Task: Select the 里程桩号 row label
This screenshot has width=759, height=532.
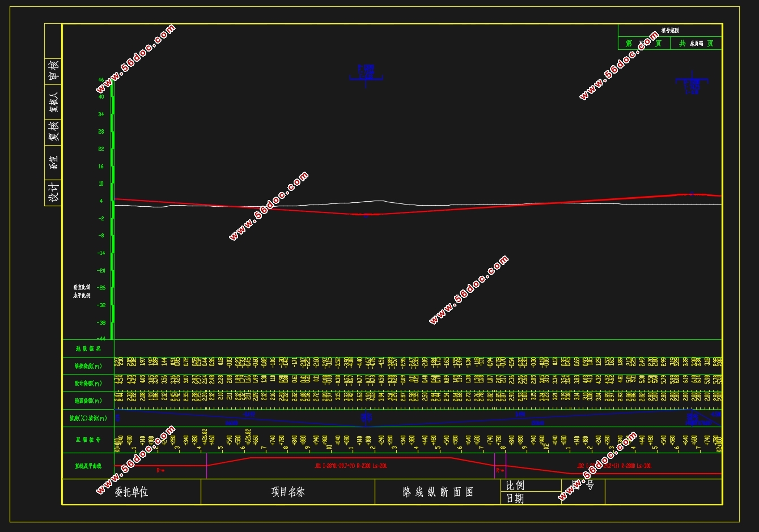Action: pos(88,440)
